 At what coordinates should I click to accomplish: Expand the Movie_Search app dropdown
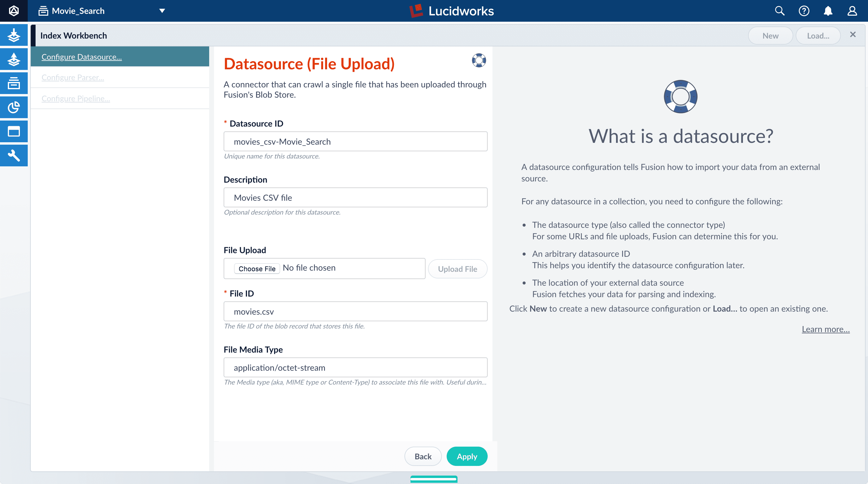click(162, 11)
